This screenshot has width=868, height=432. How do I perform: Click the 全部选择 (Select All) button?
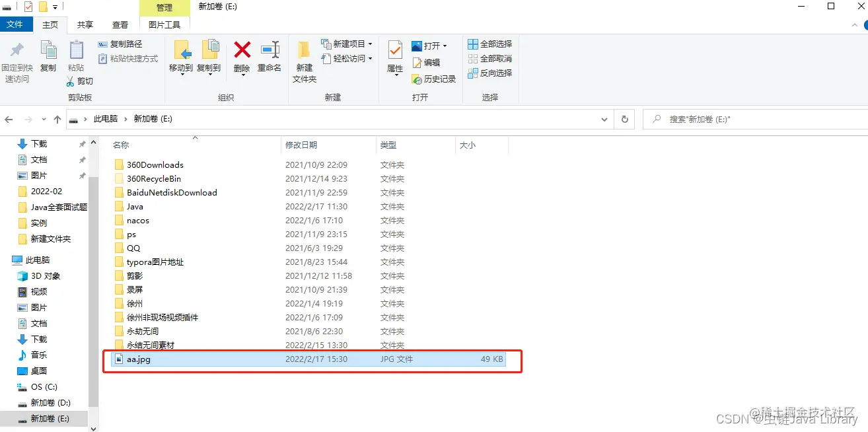click(x=489, y=44)
